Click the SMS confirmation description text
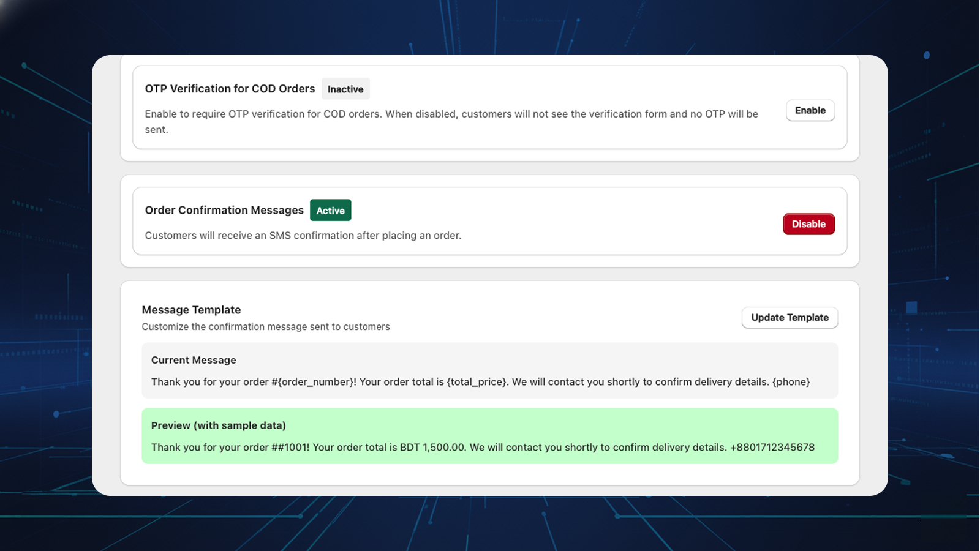 303,235
